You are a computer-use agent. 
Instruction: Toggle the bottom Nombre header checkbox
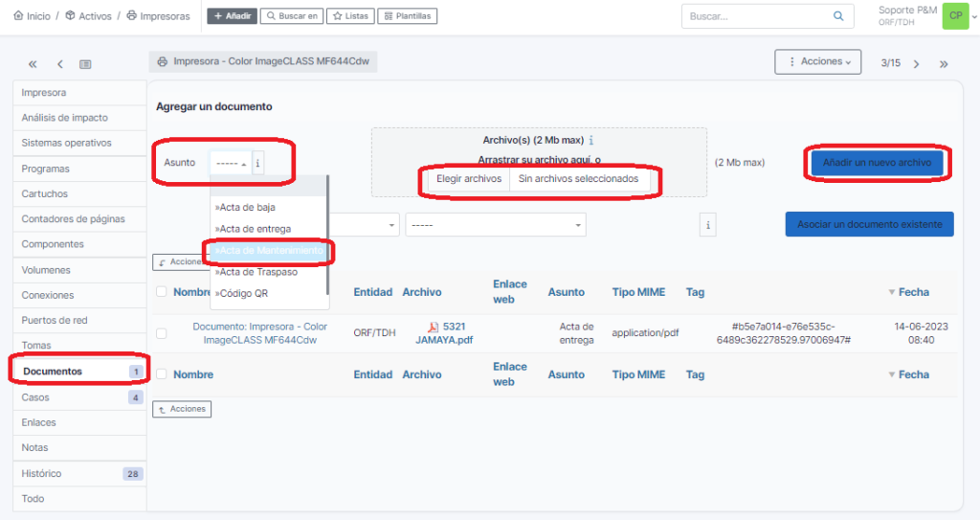click(x=161, y=374)
